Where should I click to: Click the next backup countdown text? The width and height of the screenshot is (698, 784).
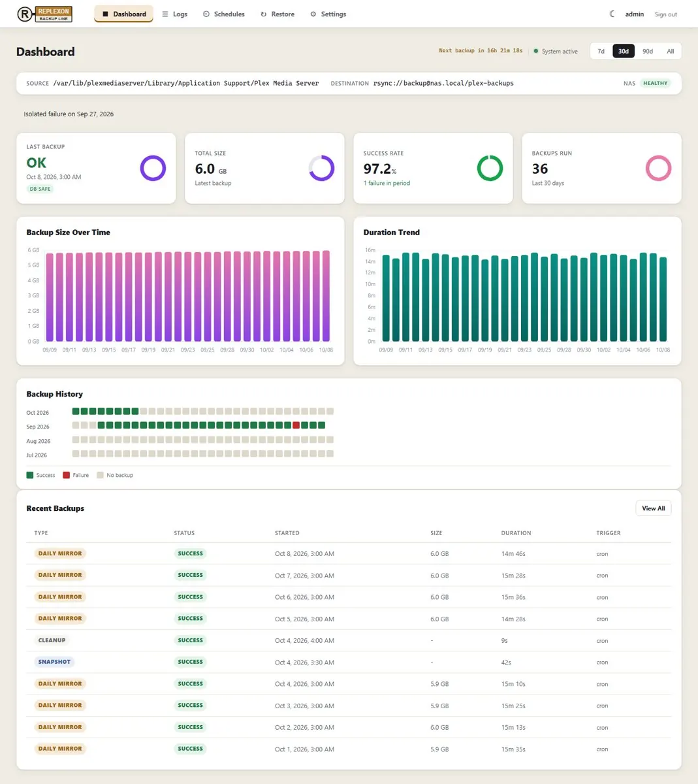(481, 50)
